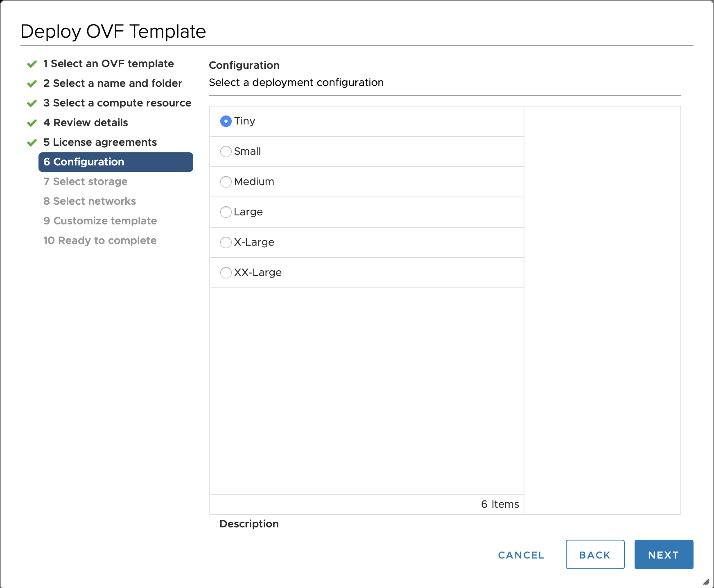714x588 pixels.
Task: Click the green checkmark beside Select a compute resource
Action: click(x=32, y=104)
